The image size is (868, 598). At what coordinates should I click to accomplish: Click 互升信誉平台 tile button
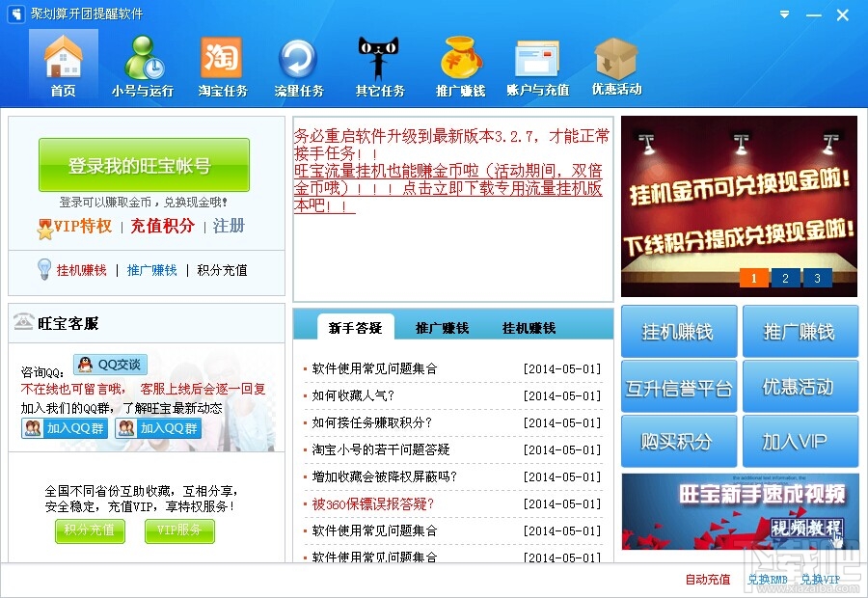coord(679,387)
